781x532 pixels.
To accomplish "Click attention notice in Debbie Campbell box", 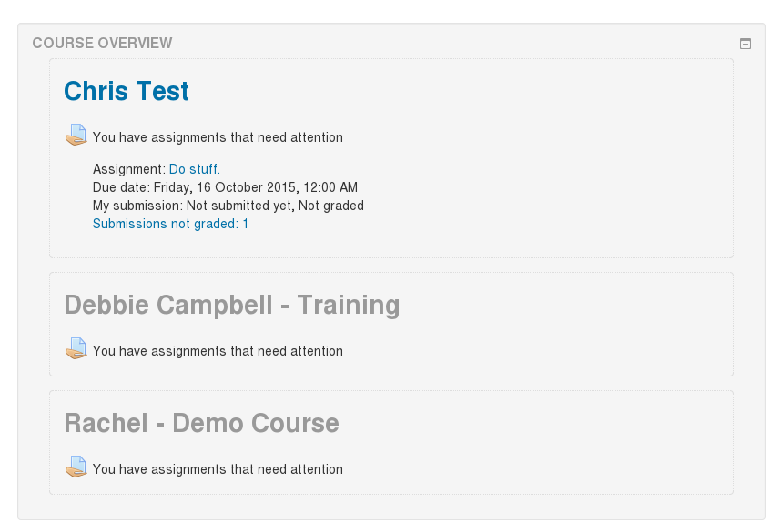I will point(218,351).
